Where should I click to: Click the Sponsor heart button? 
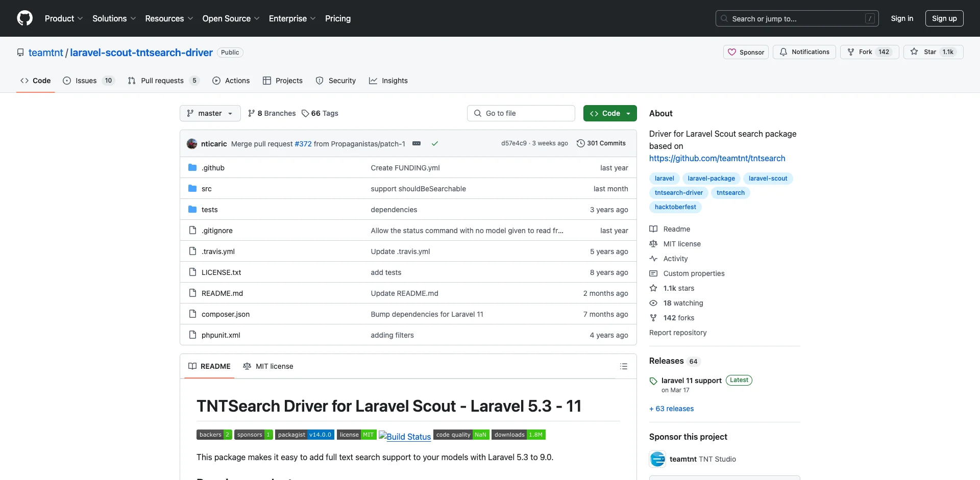pyautogui.click(x=746, y=52)
